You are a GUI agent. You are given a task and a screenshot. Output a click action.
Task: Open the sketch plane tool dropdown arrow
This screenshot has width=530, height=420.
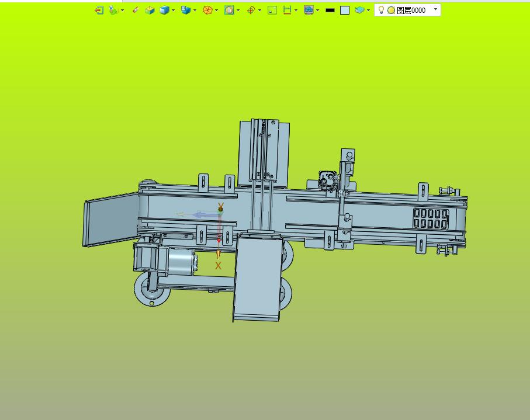pos(122,11)
